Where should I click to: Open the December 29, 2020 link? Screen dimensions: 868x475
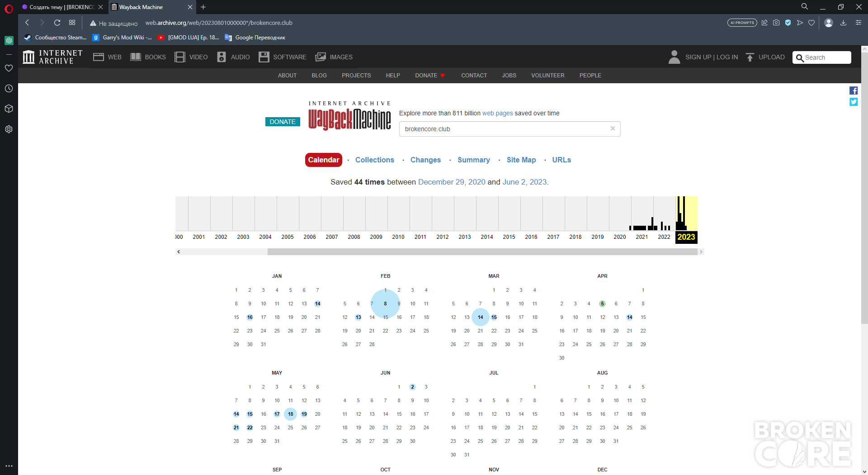[452, 182]
